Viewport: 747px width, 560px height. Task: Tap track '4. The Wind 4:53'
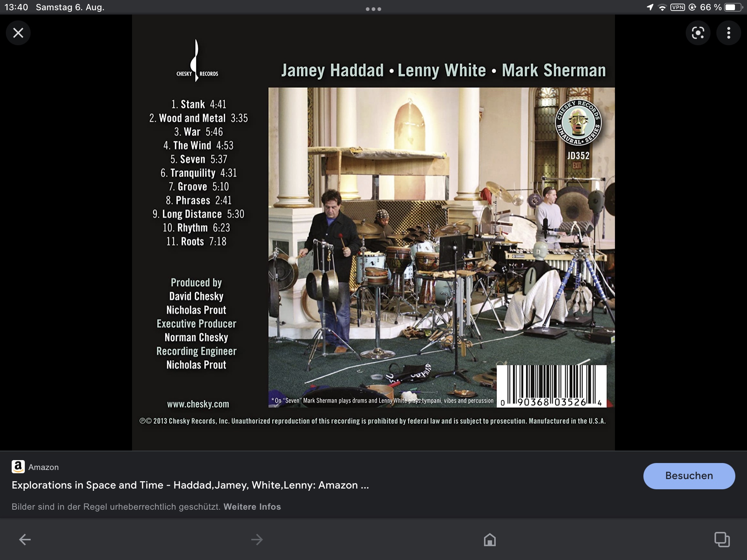tap(198, 145)
